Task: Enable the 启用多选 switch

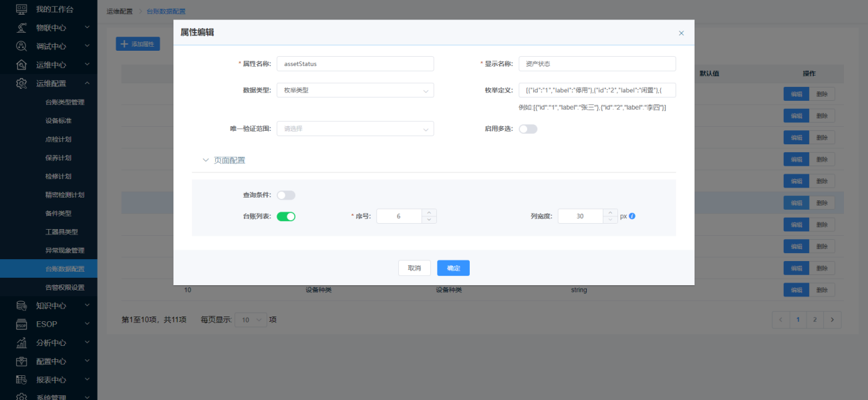Action: [528, 129]
